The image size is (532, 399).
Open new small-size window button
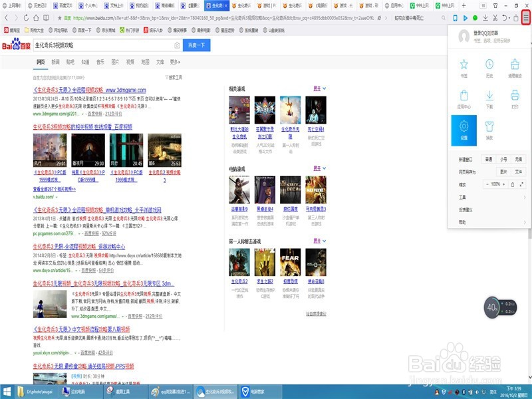point(503,159)
